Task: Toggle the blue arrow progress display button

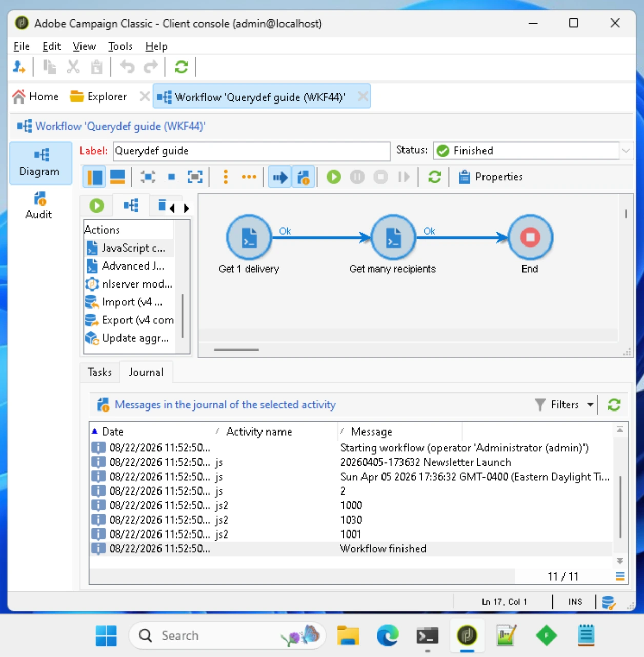Action: tap(280, 177)
